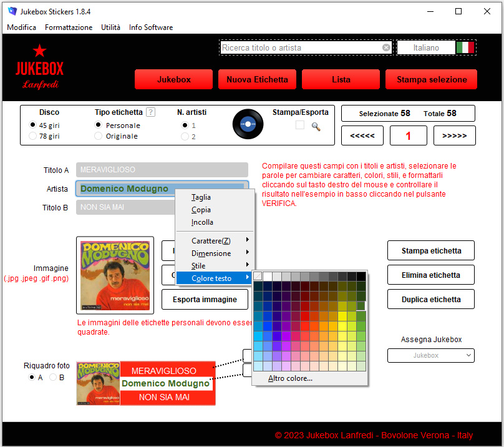Screen dimensions: 504x447
Task: Pick the no-color crossed swatch in the palette
Action: click(x=258, y=276)
